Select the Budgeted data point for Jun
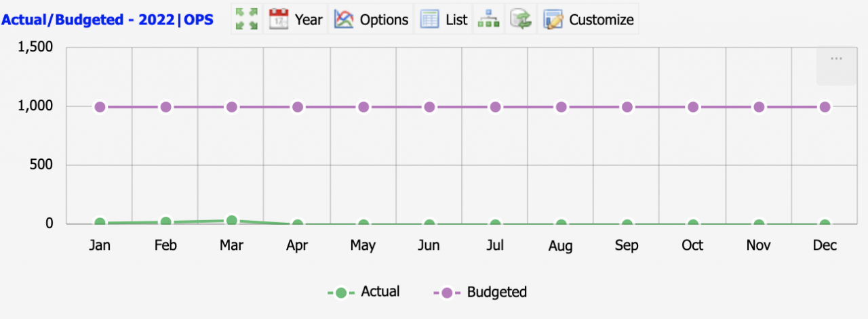This screenshot has height=319, width=868. click(x=429, y=107)
